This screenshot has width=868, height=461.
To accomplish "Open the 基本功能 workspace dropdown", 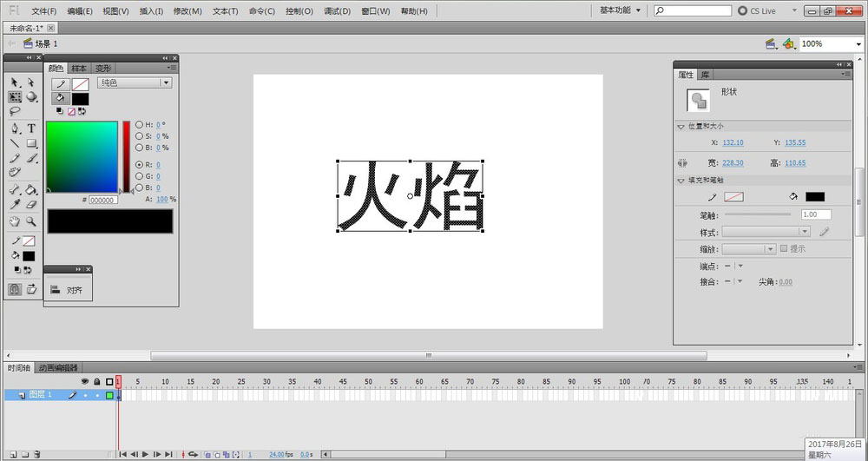I will click(x=621, y=10).
